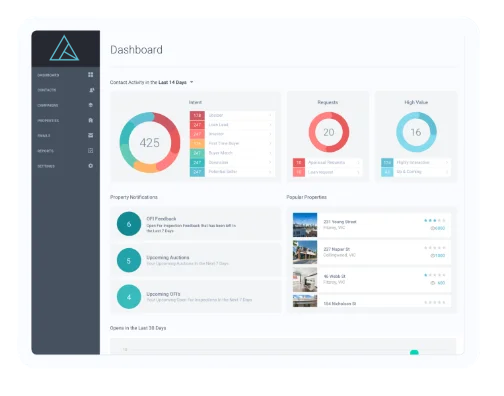Image resolution: width=504 pixels, height=396 pixels.
Task: Click the 231 Young Street address link
Action: click(x=340, y=222)
